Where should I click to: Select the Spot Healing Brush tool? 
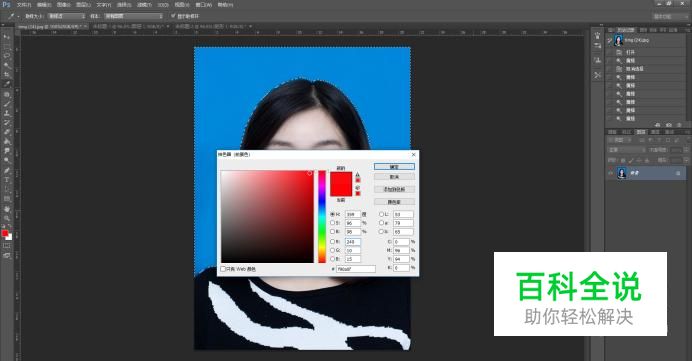click(7, 94)
